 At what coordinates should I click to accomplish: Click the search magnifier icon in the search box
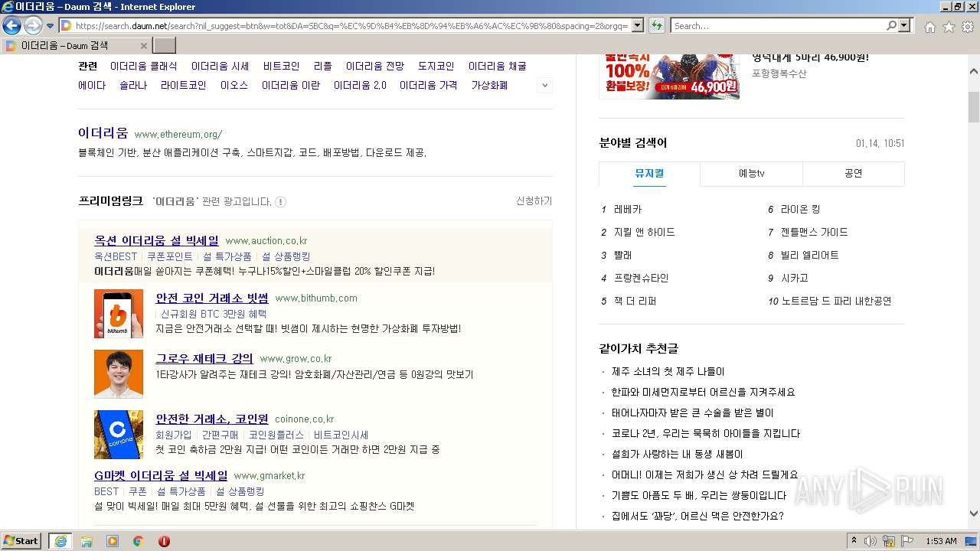(x=891, y=25)
